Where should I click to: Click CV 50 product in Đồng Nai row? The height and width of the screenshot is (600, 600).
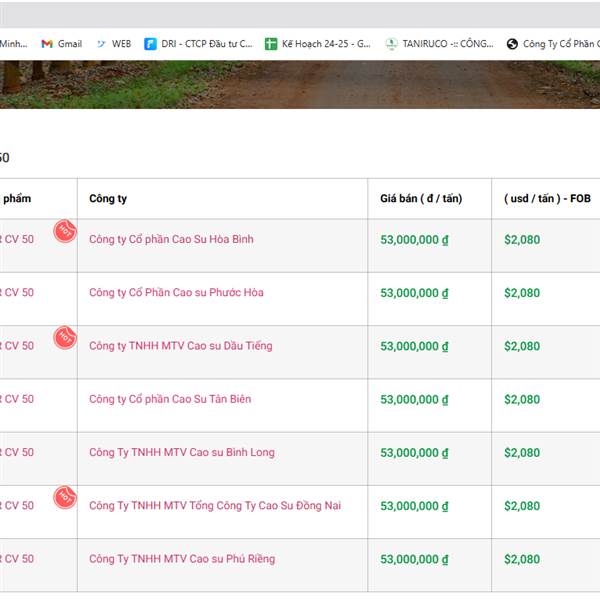tap(17, 505)
